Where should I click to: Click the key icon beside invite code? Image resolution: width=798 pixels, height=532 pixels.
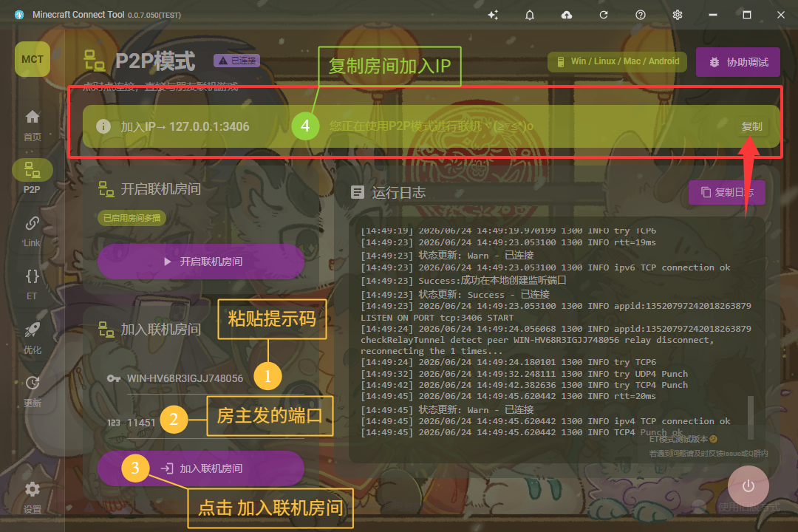coord(114,378)
